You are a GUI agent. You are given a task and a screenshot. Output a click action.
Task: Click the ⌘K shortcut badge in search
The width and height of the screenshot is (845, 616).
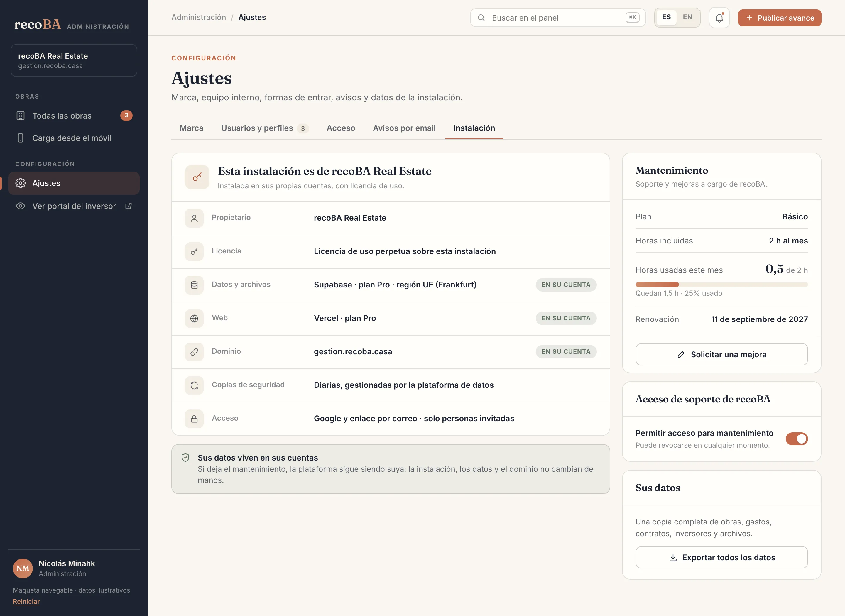633,17
